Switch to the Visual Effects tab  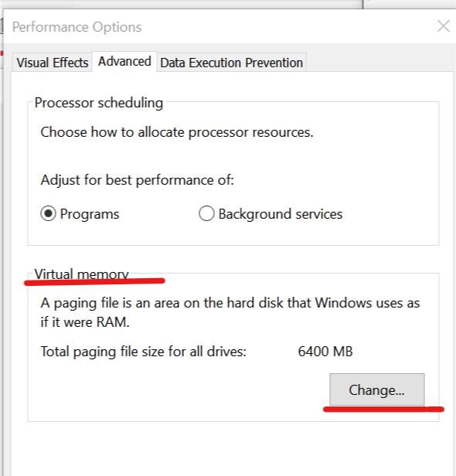click(x=53, y=63)
